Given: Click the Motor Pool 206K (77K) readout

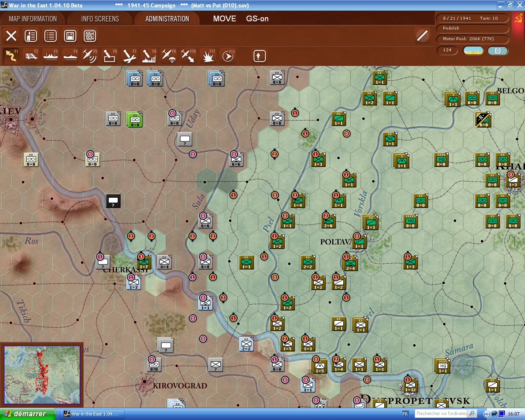Looking at the screenshot, I should pos(472,39).
